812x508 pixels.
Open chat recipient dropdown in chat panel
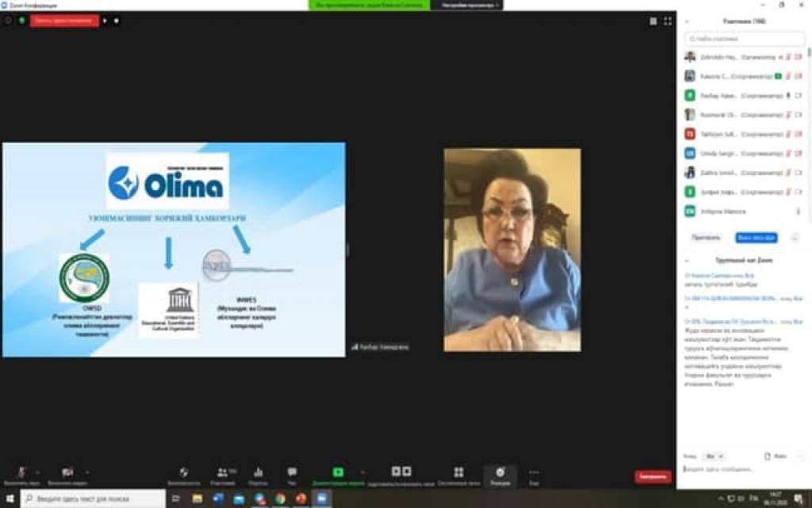click(x=712, y=456)
